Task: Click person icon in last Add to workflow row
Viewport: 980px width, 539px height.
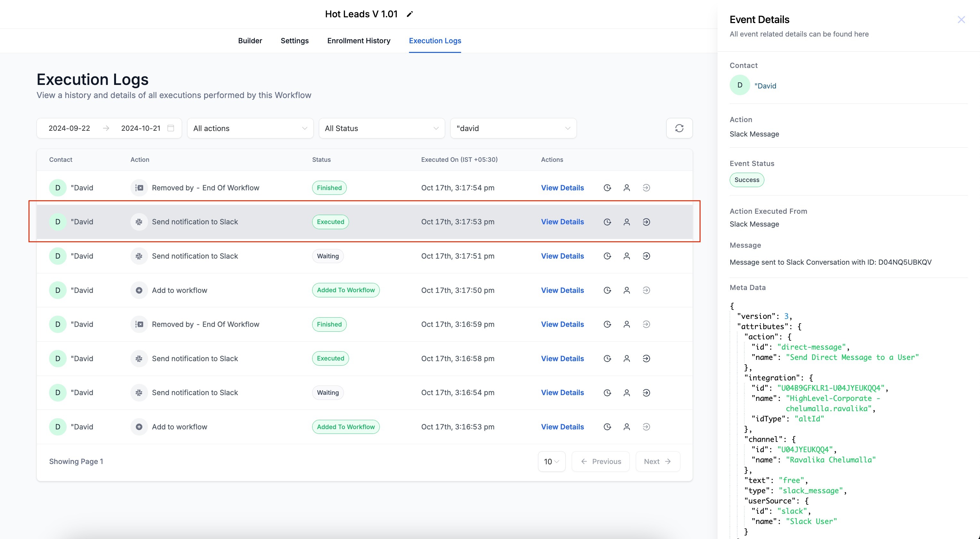Action: (627, 427)
